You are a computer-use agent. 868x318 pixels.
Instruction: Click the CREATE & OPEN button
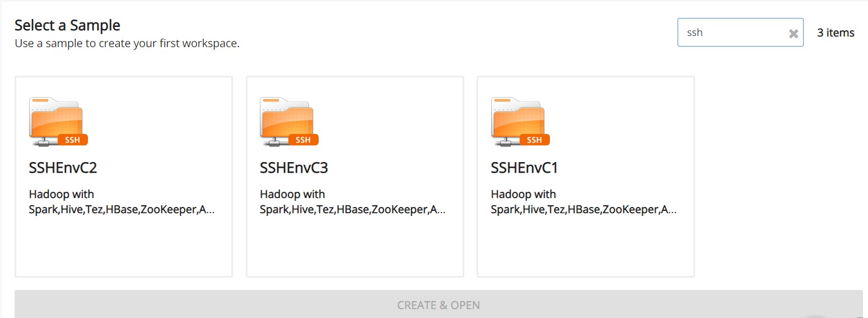click(x=438, y=305)
